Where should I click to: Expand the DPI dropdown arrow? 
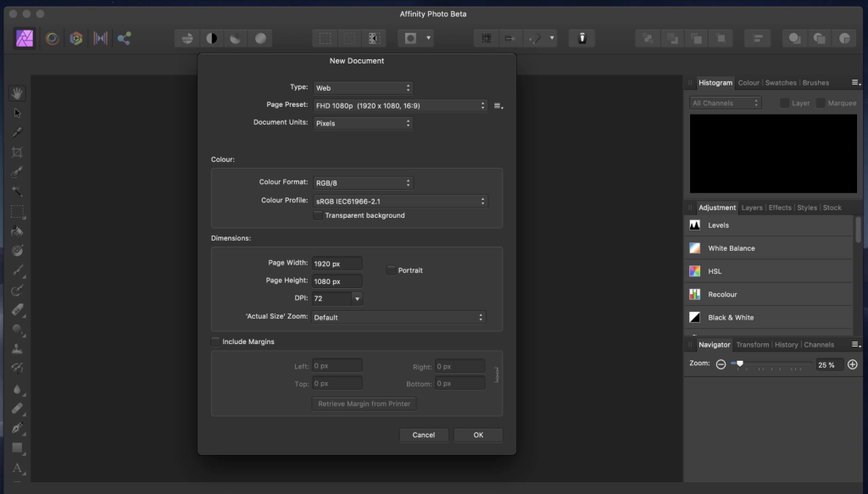click(357, 299)
